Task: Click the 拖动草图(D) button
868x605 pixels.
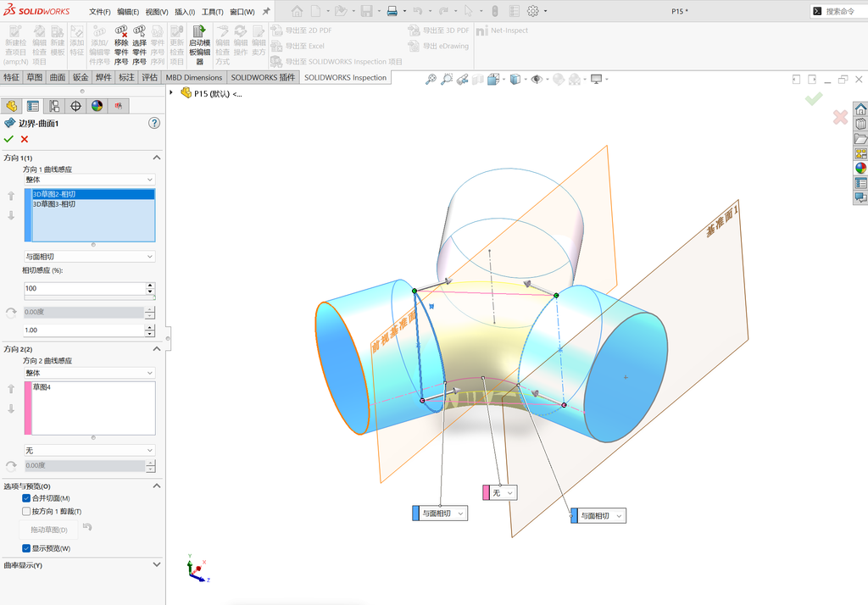Action: [48, 530]
